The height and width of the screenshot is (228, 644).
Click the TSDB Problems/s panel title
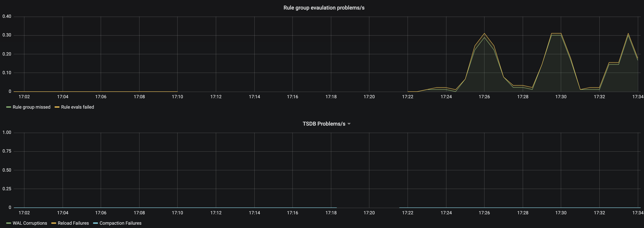click(x=324, y=124)
